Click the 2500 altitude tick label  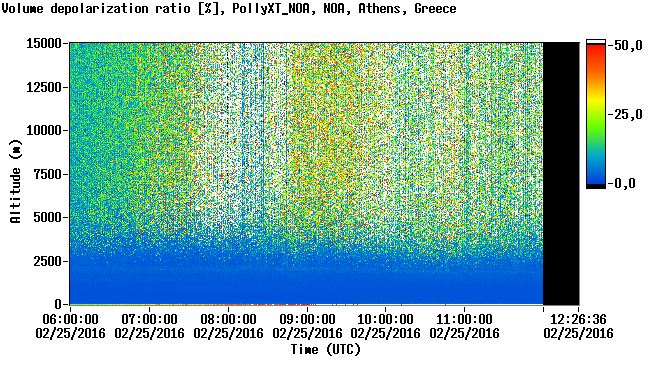click(x=47, y=261)
